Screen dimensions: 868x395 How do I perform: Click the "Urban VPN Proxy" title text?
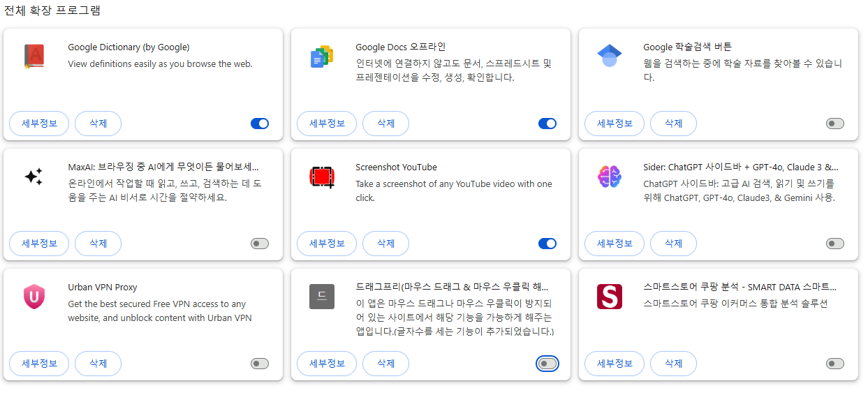103,288
